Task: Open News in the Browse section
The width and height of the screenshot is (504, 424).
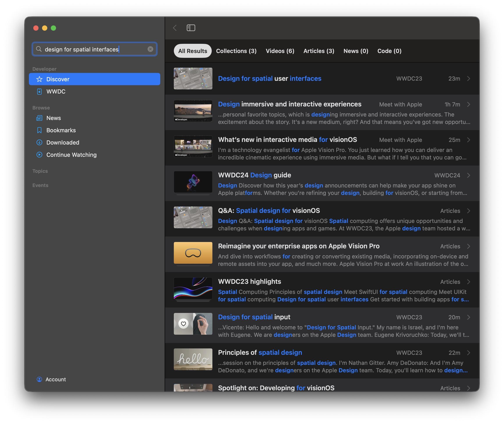Action: click(94, 118)
